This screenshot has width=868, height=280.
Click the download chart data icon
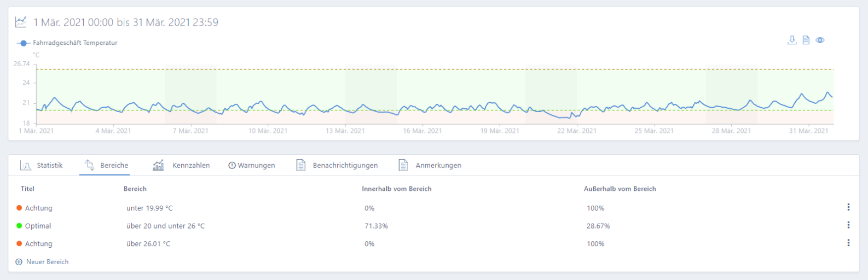pos(791,40)
